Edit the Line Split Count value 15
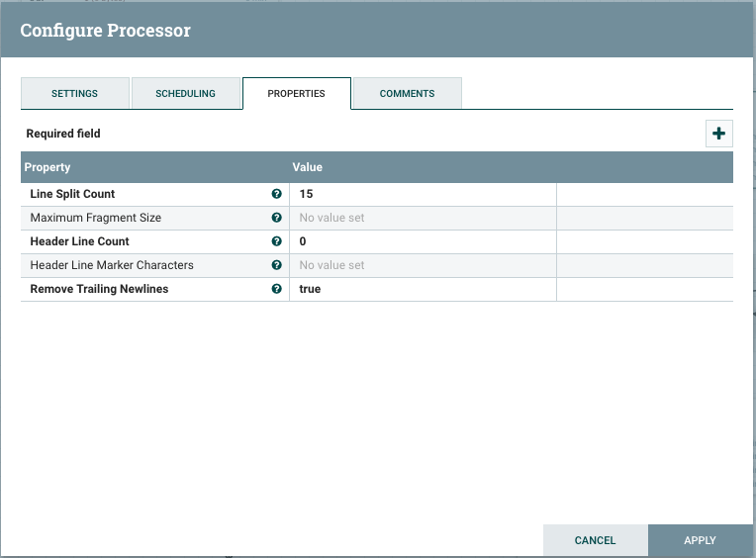Screen dimensions: 756x558 423,194
